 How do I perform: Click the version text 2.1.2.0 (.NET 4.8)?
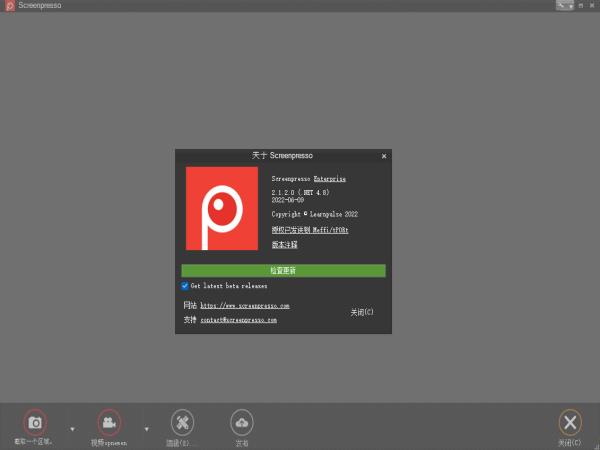300,192
